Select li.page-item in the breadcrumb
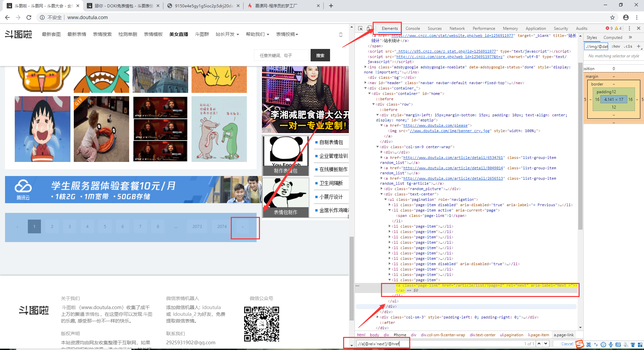The width and height of the screenshot is (644, 350). pos(538,335)
